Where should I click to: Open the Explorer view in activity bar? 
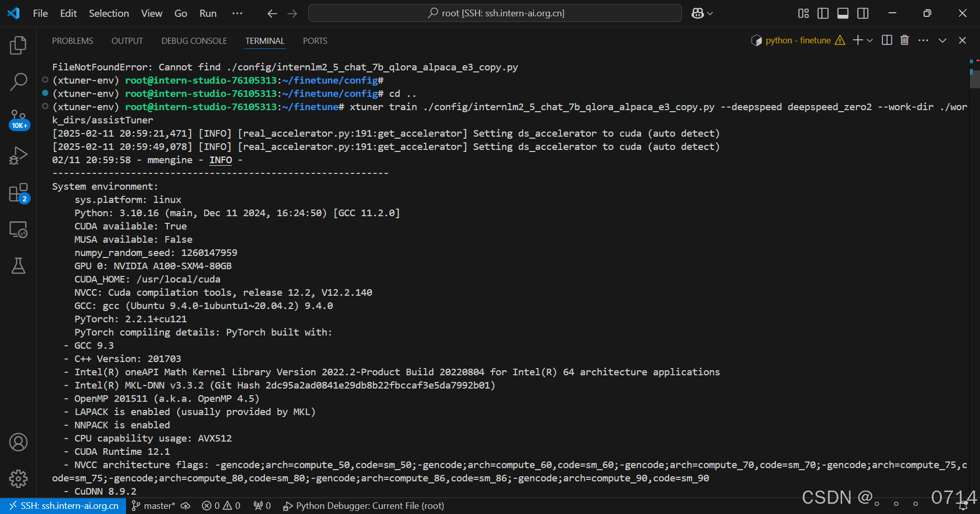(18, 45)
